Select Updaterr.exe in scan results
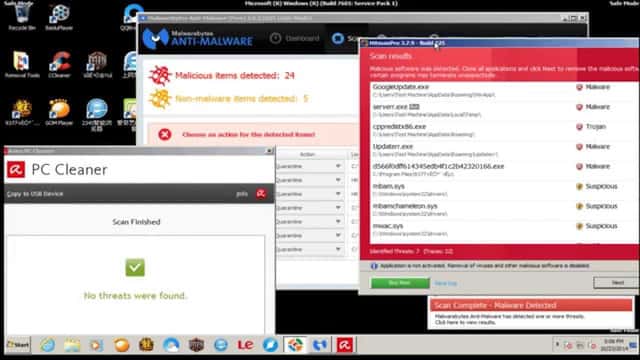This screenshot has width=640, height=360. (504, 150)
